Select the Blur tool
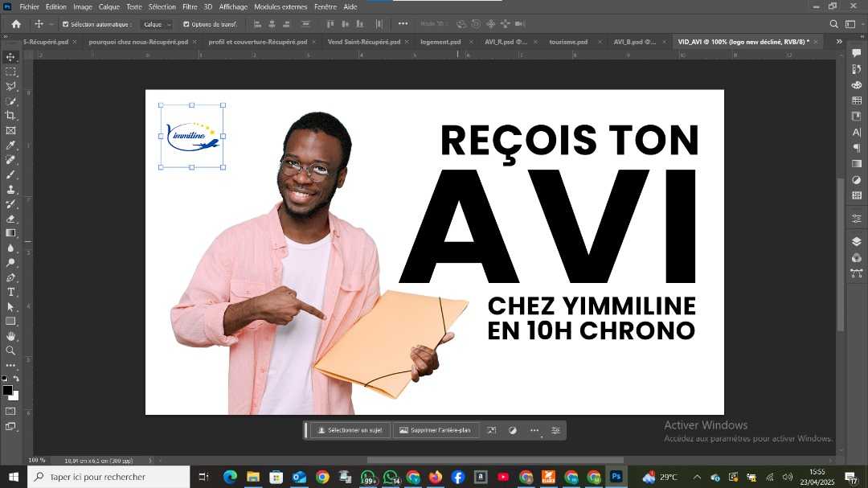The height and width of the screenshot is (488, 868). (x=10, y=248)
